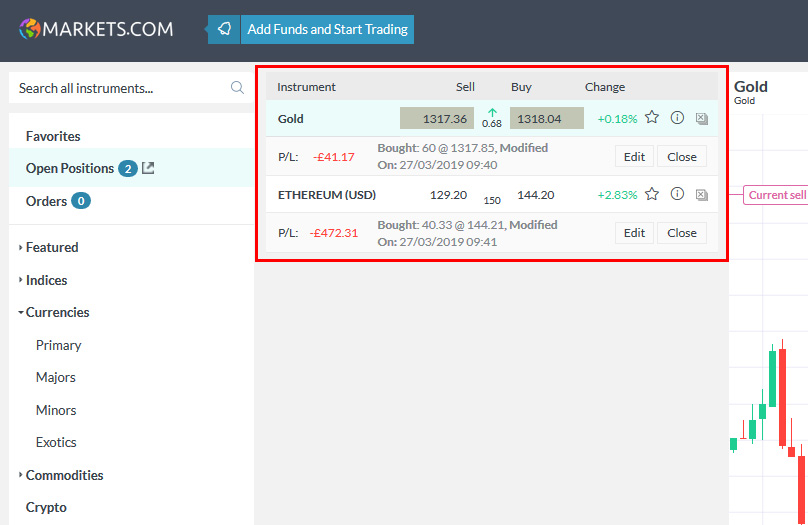
Task: Open the Favorites list
Action: tap(53, 136)
